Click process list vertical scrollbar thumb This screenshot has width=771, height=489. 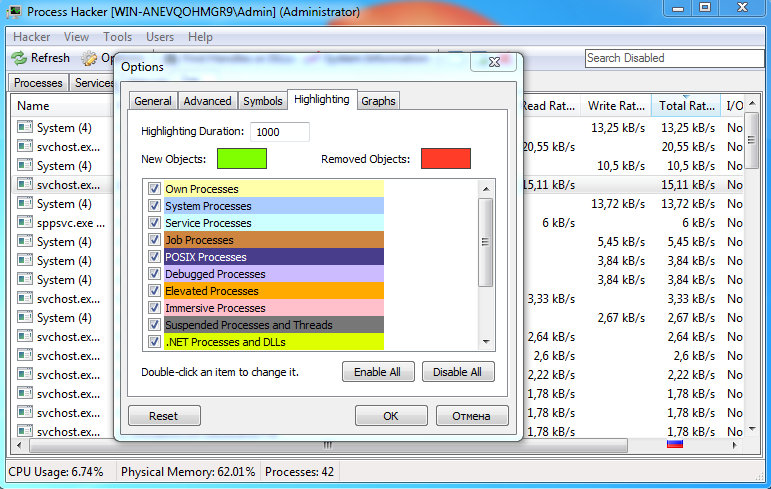751,141
